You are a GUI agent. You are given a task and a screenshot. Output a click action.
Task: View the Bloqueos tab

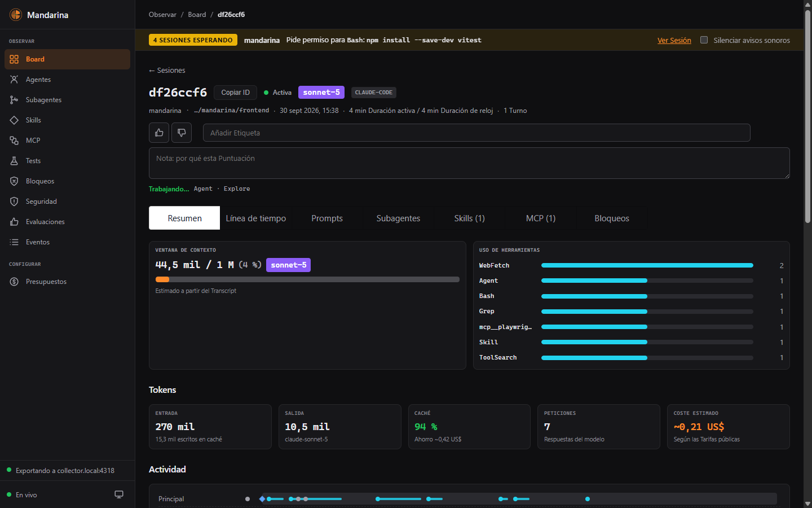coord(612,218)
